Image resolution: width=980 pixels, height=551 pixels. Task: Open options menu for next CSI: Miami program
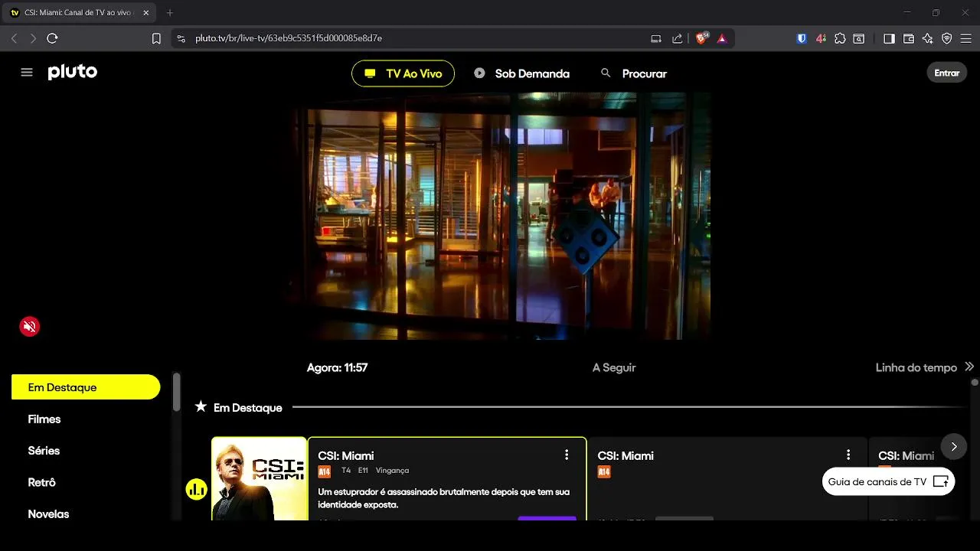[848, 455]
